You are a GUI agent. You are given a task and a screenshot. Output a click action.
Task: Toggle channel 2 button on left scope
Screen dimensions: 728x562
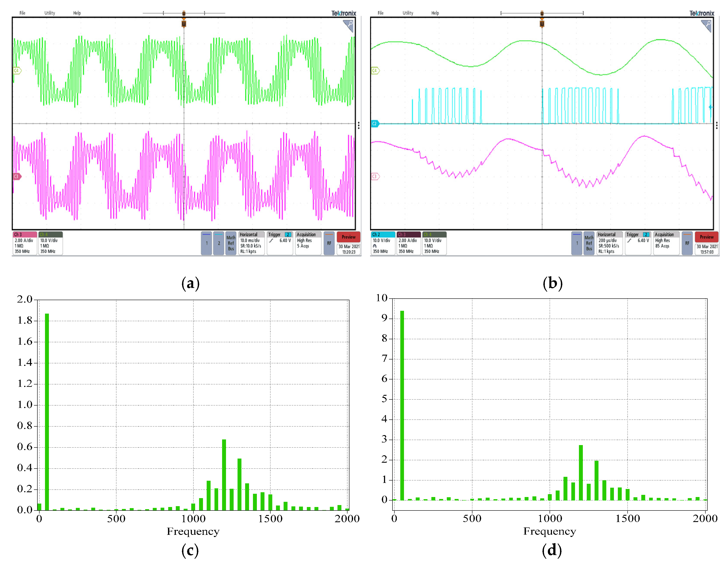tap(219, 243)
